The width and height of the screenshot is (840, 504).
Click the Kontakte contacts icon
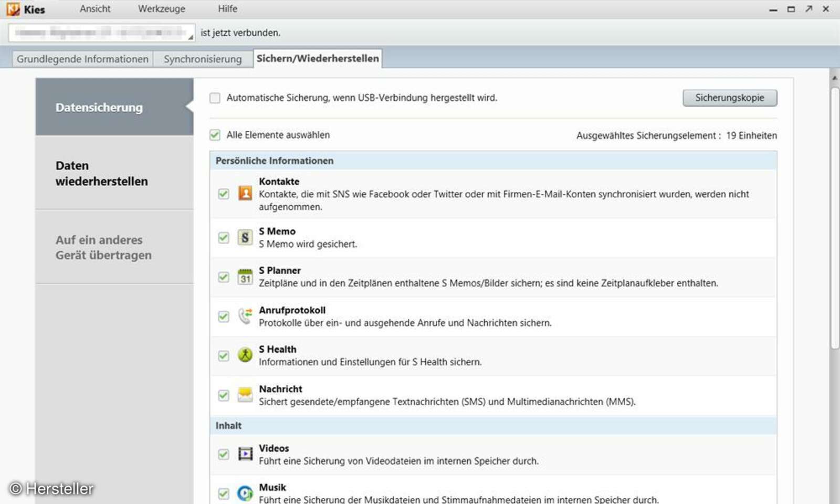click(245, 194)
